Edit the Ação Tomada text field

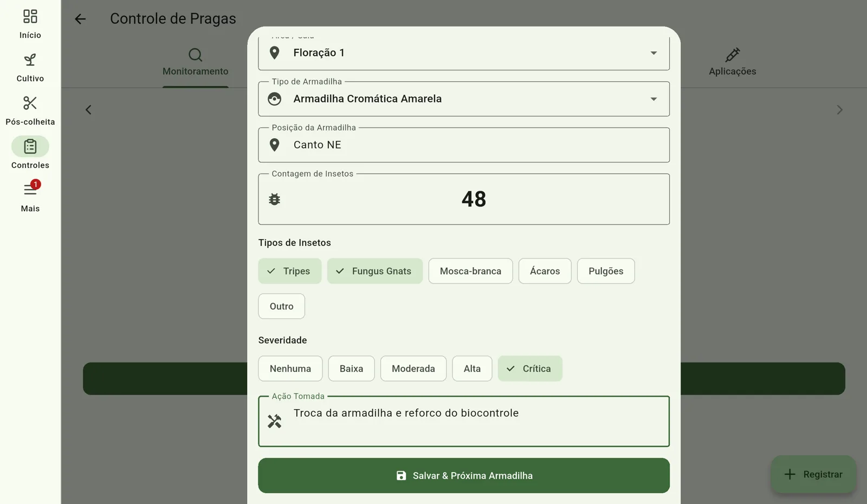coord(464,421)
